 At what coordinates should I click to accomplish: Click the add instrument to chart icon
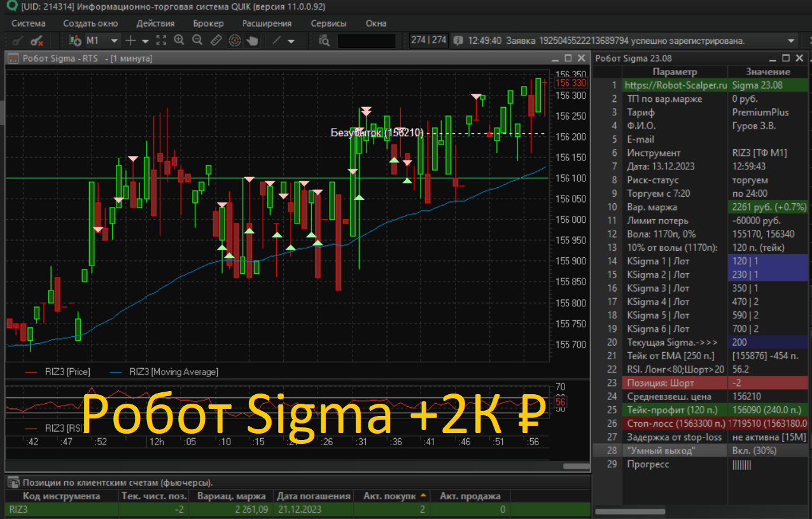coord(76,40)
